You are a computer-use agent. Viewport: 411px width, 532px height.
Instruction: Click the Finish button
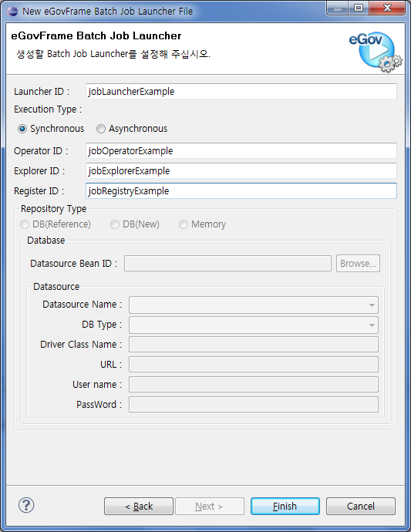click(285, 507)
